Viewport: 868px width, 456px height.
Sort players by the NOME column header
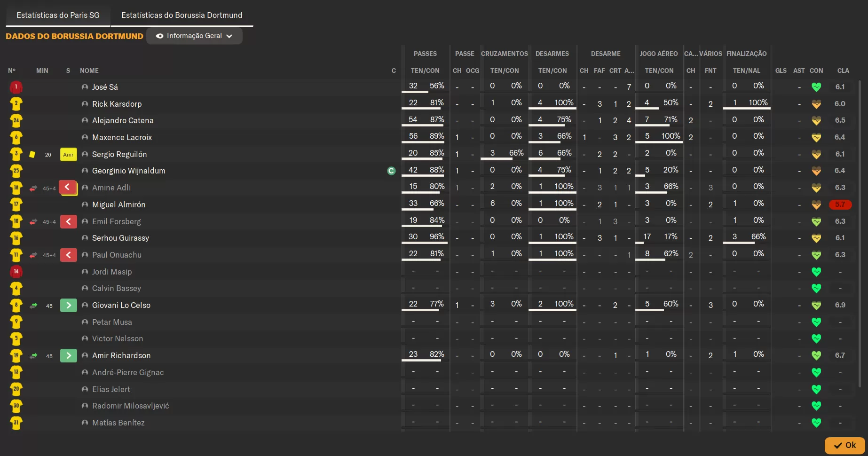tap(89, 71)
